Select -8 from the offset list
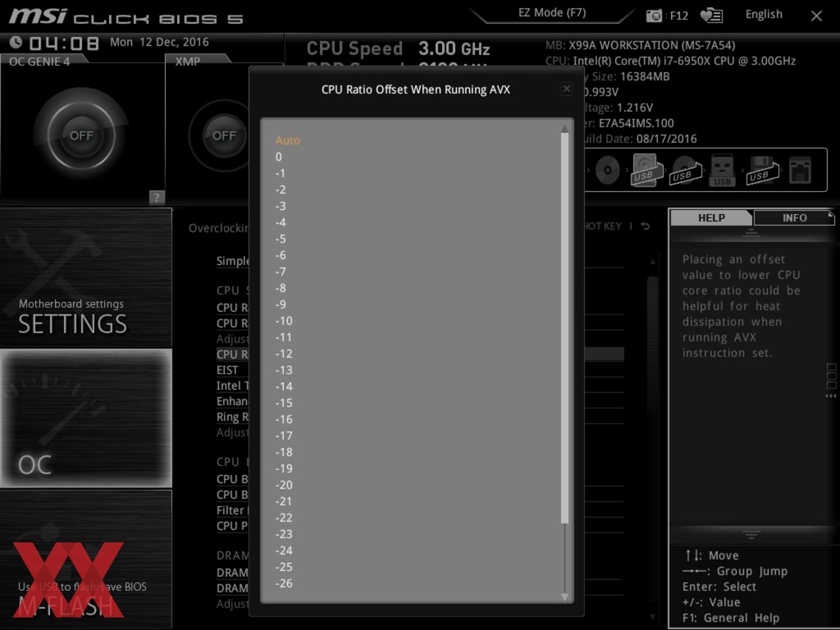The image size is (840, 630). (280, 288)
